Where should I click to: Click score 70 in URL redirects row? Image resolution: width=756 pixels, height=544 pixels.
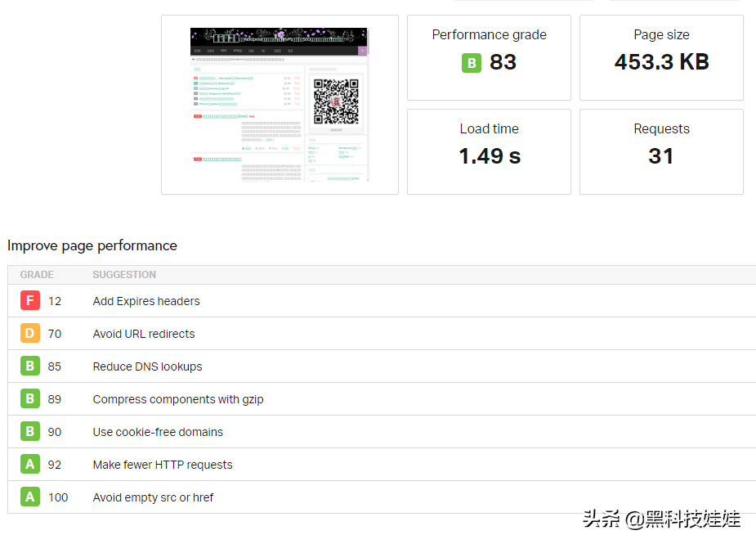55,334
